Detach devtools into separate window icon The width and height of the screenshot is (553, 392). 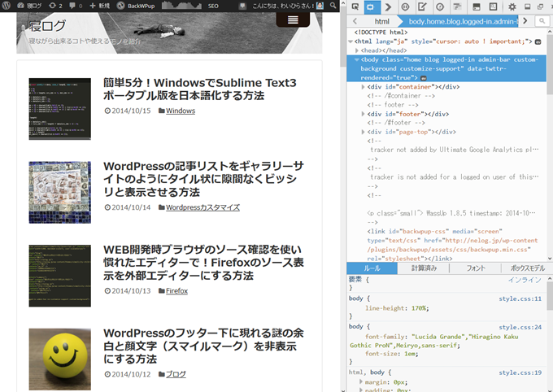[x=540, y=7]
